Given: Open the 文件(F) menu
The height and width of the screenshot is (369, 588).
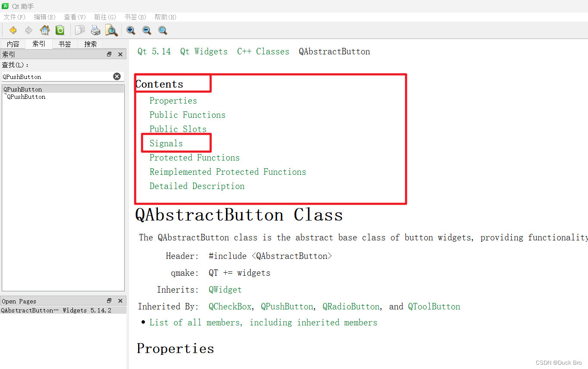Looking at the screenshot, I should 15,17.
